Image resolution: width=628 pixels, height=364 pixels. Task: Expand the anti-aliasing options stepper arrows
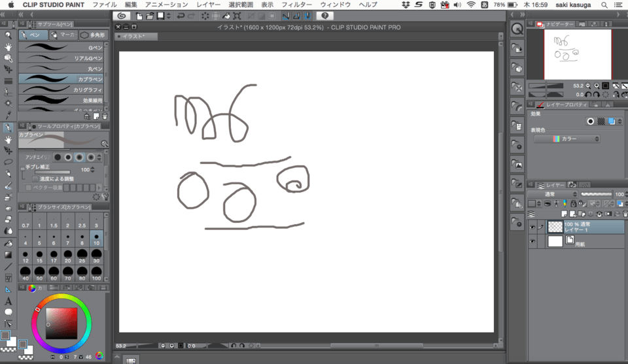point(100,157)
